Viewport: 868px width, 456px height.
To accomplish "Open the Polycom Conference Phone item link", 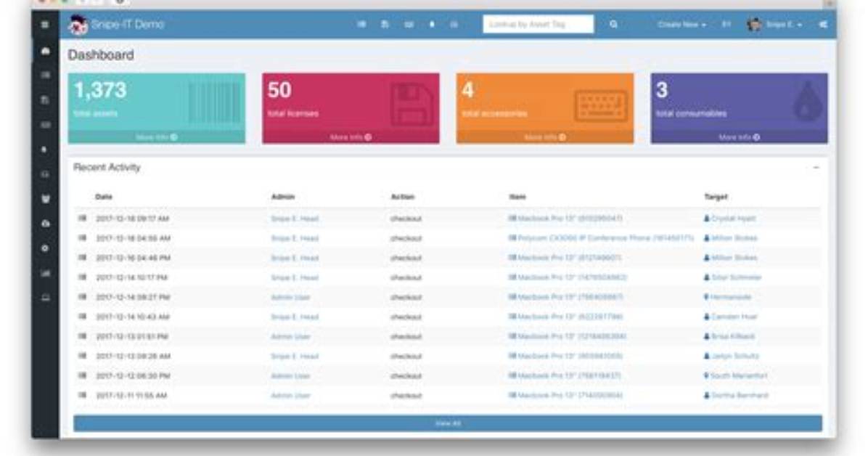I will pos(601,238).
